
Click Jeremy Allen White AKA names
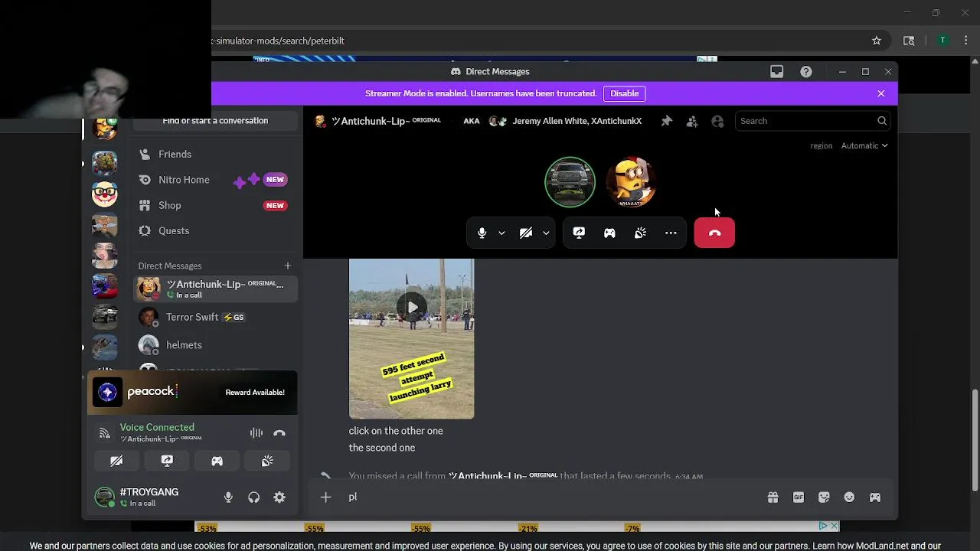tap(577, 121)
